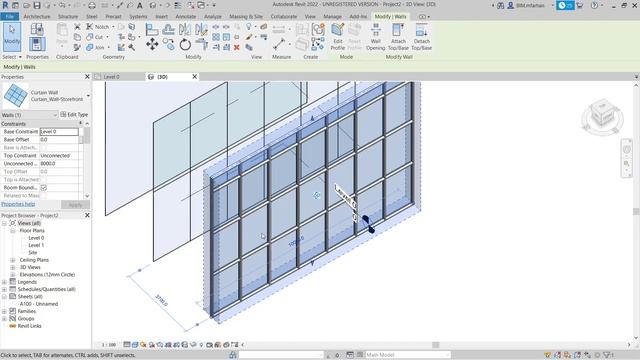Switch to the Level 0 view tab

111,77
